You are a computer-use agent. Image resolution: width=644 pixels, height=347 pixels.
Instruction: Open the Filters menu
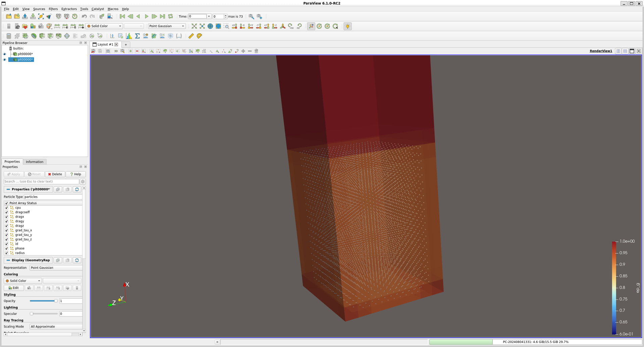tap(53, 9)
